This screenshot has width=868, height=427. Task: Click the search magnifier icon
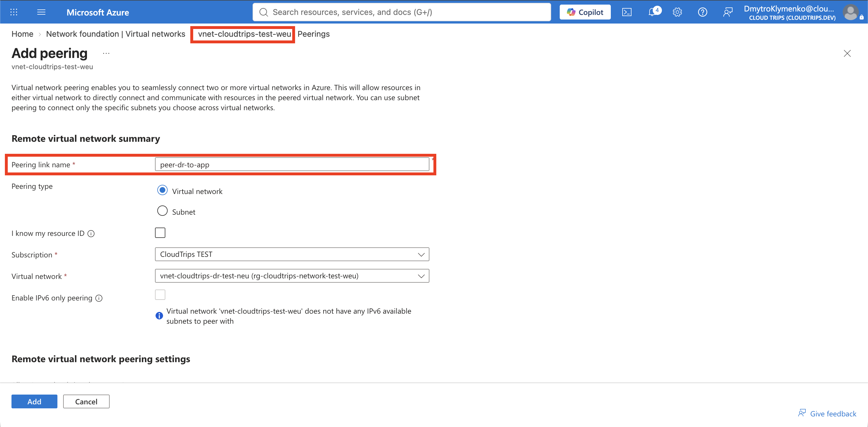(x=263, y=12)
